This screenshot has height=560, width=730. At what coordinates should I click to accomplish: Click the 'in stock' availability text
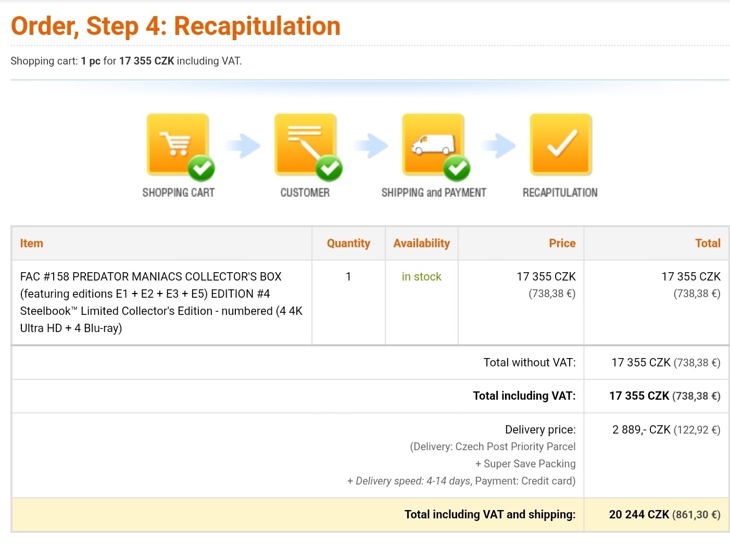point(422,276)
